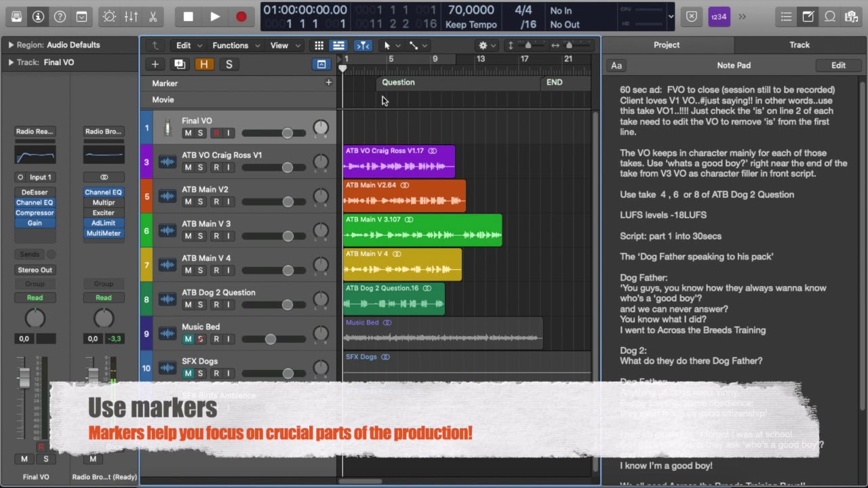Open the View menu in tracks area

(284, 45)
